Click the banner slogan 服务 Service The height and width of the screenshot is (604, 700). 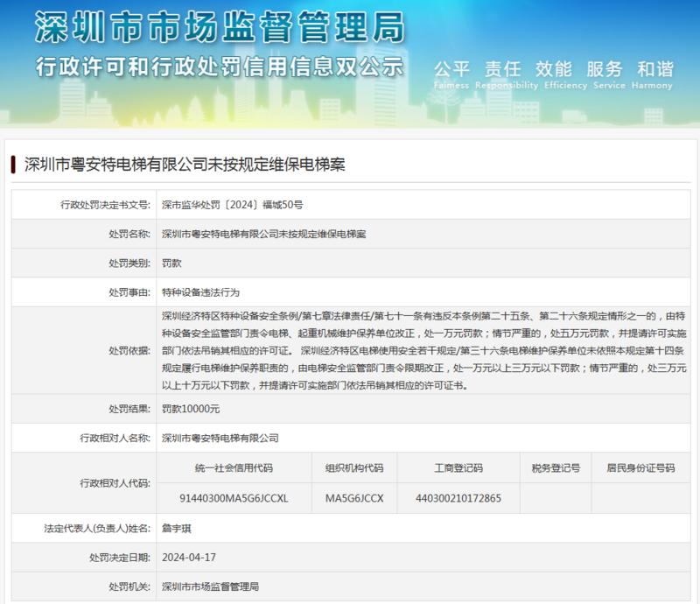609,74
